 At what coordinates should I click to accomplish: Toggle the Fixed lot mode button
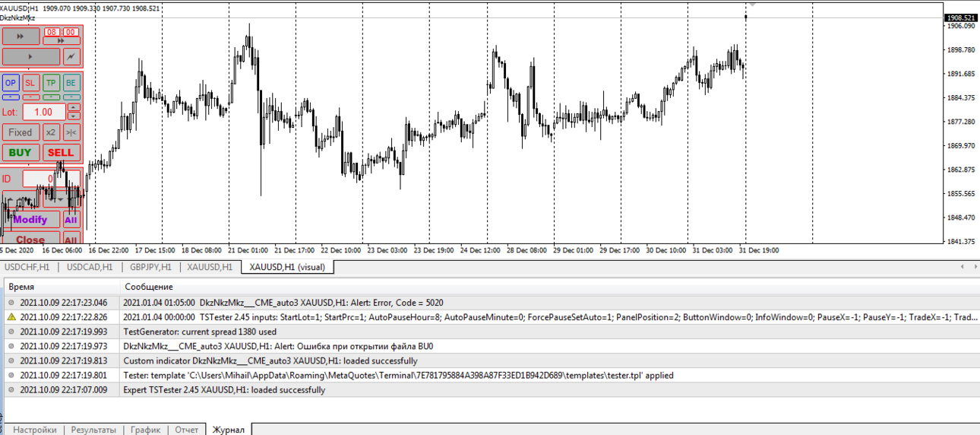click(x=21, y=132)
